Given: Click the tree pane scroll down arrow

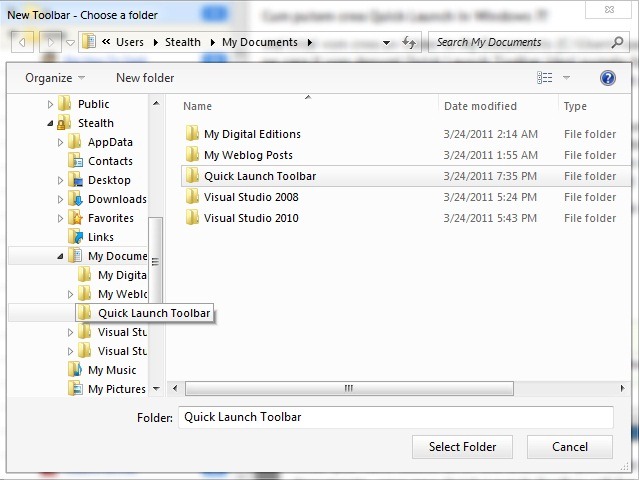Looking at the screenshot, I should pyautogui.click(x=156, y=389).
